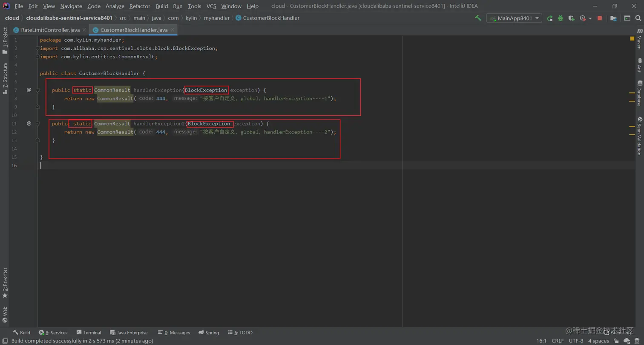Screen dimensions: 644x345
Task: Select the CustomerBlockHandler.java editor tab
Action: pyautogui.click(x=134, y=30)
